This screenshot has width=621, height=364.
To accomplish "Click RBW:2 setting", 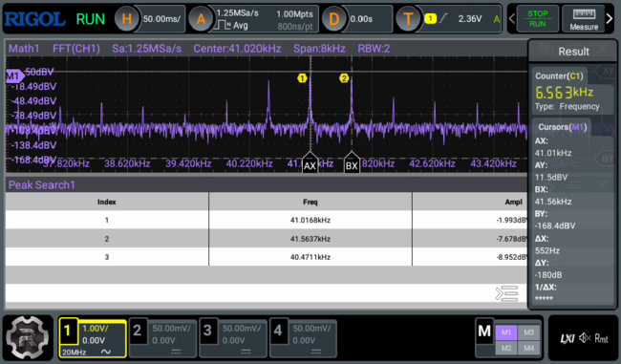I will [374, 49].
